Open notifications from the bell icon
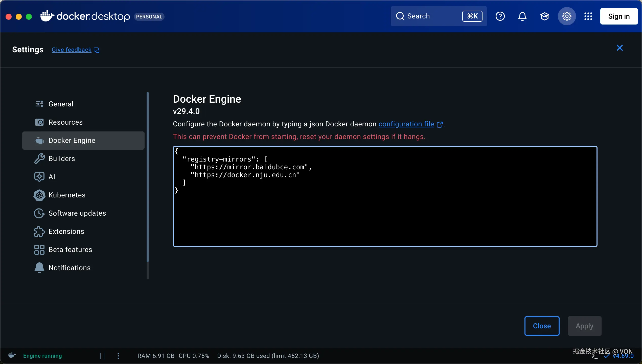 click(522, 16)
